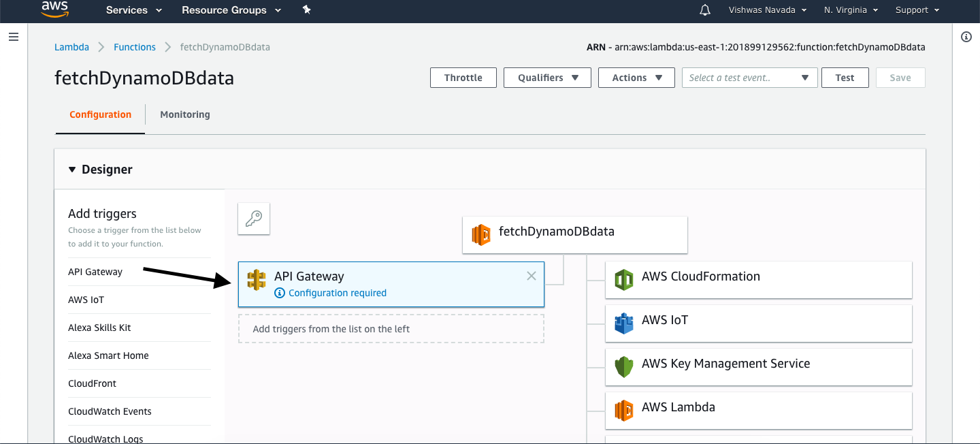Open Vishwas Navada account menu
The height and width of the screenshot is (444, 980).
pyautogui.click(x=768, y=10)
